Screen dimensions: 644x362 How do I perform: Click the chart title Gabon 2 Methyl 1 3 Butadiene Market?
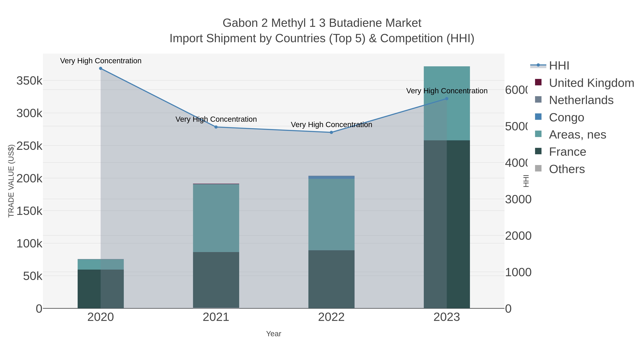(x=322, y=23)
